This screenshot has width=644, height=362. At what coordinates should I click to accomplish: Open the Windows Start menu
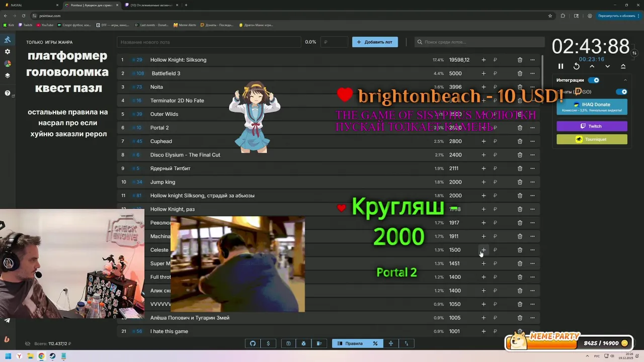(x=9, y=356)
